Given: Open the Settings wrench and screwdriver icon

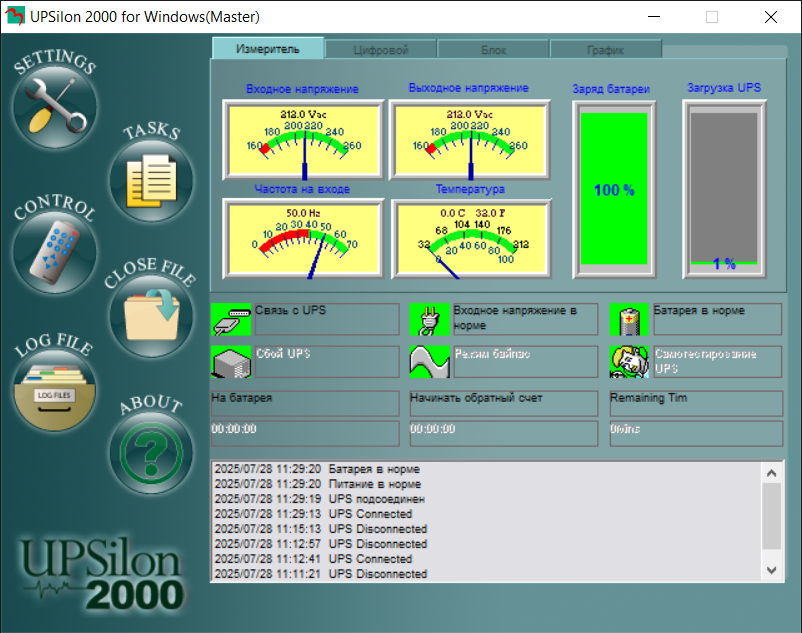Looking at the screenshot, I should (54, 106).
